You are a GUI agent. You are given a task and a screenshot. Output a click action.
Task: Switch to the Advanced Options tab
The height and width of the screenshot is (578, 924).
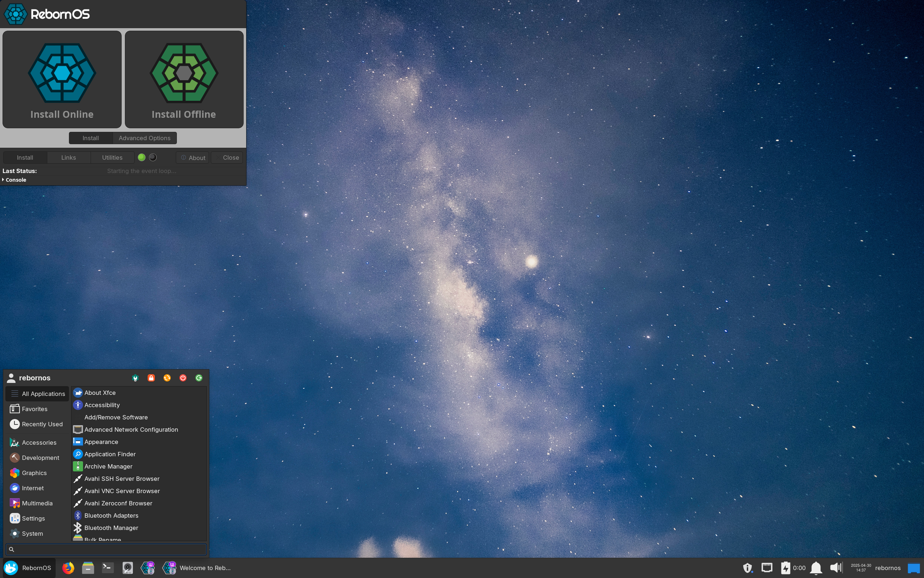[145, 138]
